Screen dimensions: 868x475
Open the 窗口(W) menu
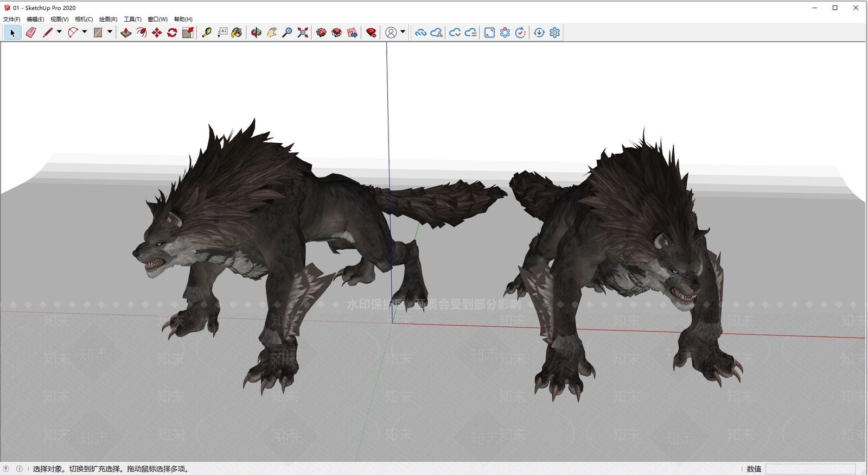tap(158, 19)
